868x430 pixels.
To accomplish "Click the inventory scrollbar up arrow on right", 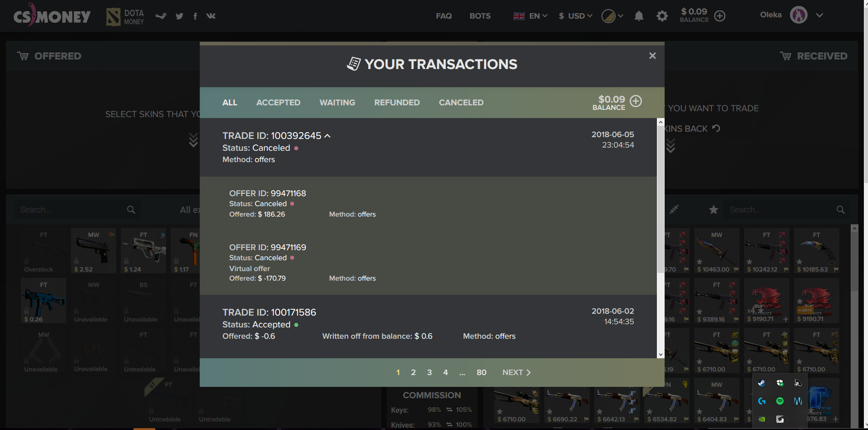I will pyautogui.click(x=854, y=228).
